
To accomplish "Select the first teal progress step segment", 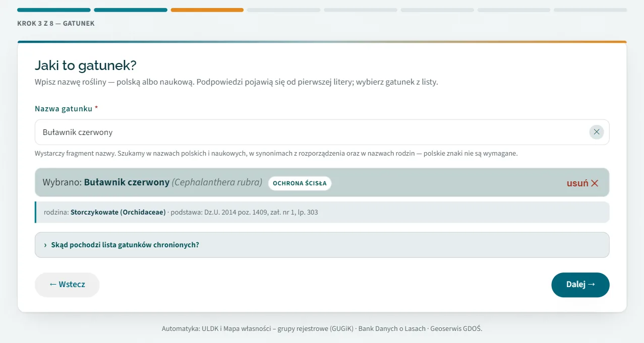I will point(53,10).
